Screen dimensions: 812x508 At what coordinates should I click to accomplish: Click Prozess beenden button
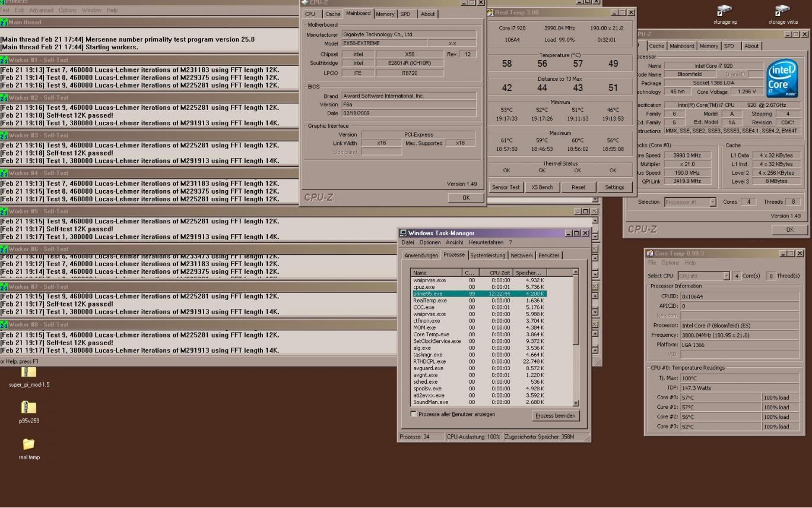point(555,415)
